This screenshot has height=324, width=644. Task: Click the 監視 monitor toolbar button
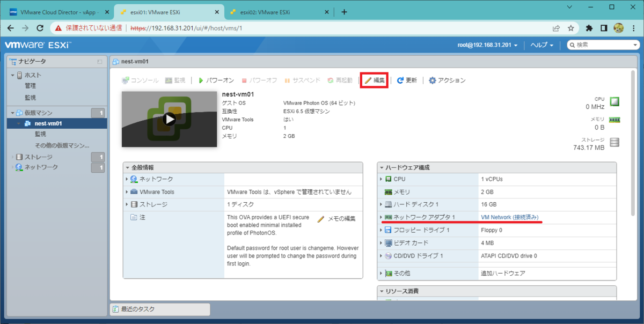click(175, 80)
